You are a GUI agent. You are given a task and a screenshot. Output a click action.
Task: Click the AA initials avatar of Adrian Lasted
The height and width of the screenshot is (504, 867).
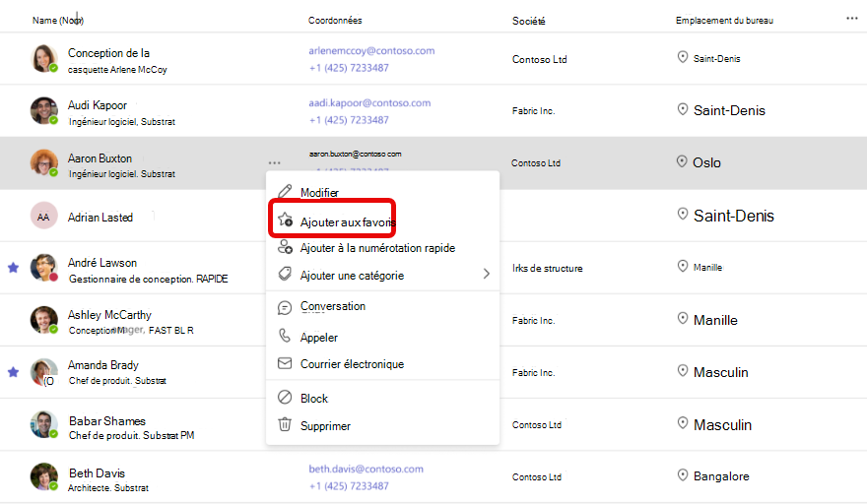(x=43, y=216)
